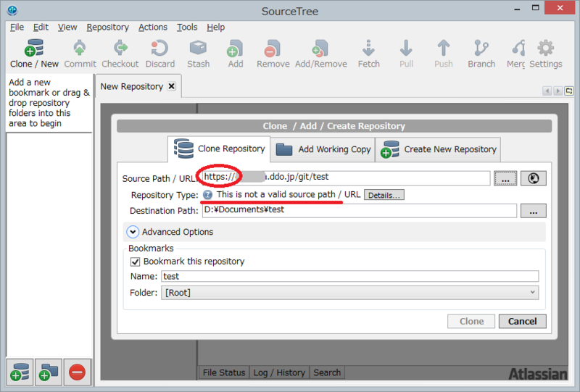580x392 pixels.
Task: Click the Branch toolbar icon
Action: click(481, 48)
